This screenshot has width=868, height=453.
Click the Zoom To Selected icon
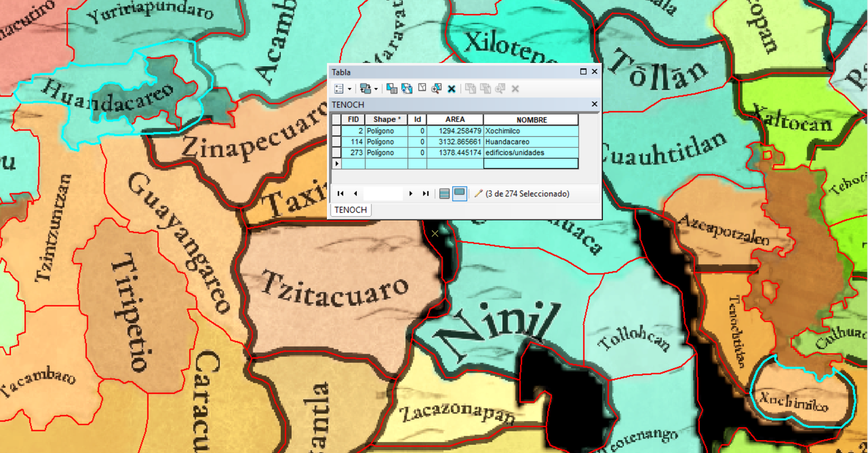pos(436,88)
